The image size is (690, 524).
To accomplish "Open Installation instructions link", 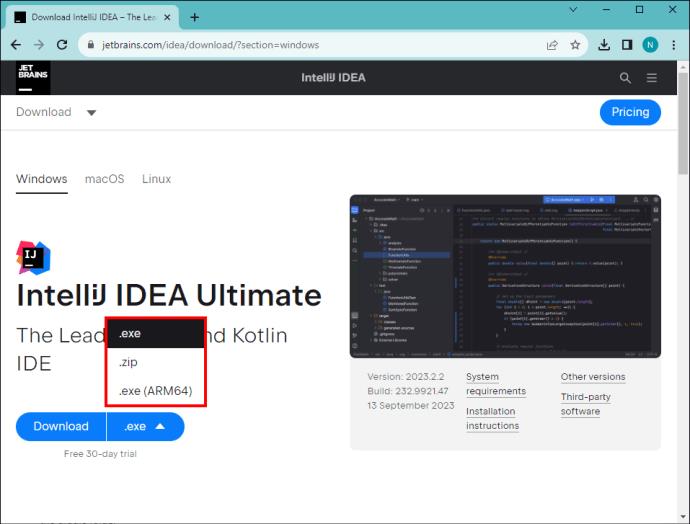I will [x=492, y=418].
